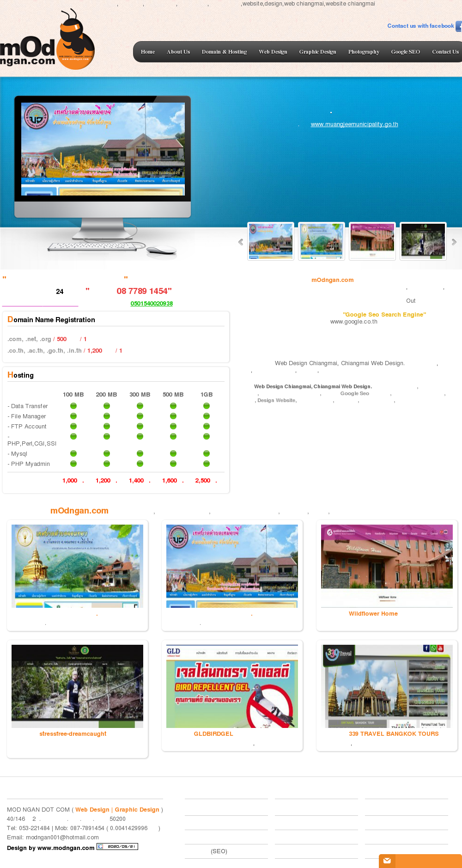Viewport: 462px width, 868px height.
Task: Open the Photography menu item
Action: pyautogui.click(x=364, y=52)
